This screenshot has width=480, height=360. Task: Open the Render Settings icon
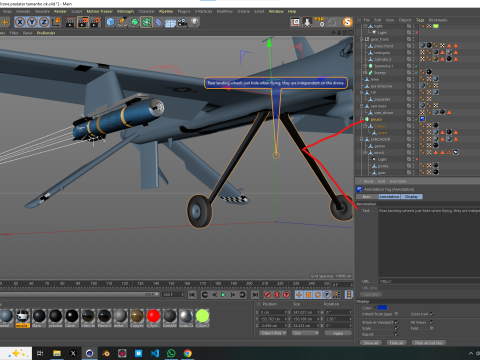pyautogui.click(x=96, y=22)
